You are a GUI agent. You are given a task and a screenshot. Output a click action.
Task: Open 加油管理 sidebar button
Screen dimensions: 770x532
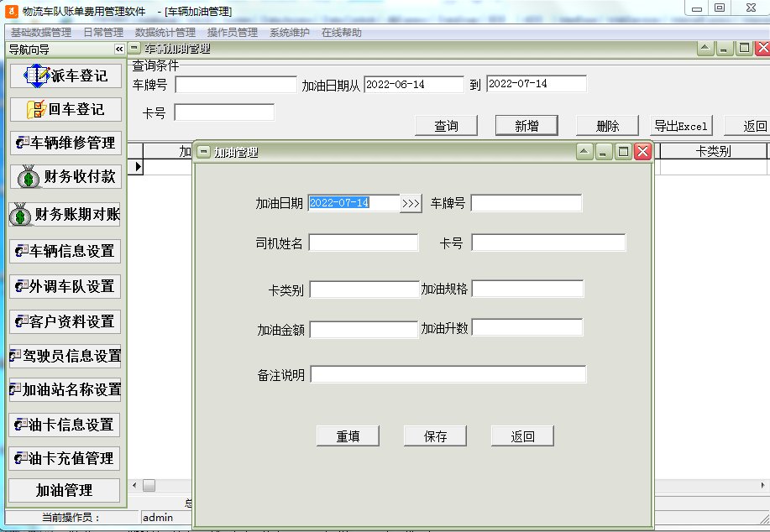65,490
